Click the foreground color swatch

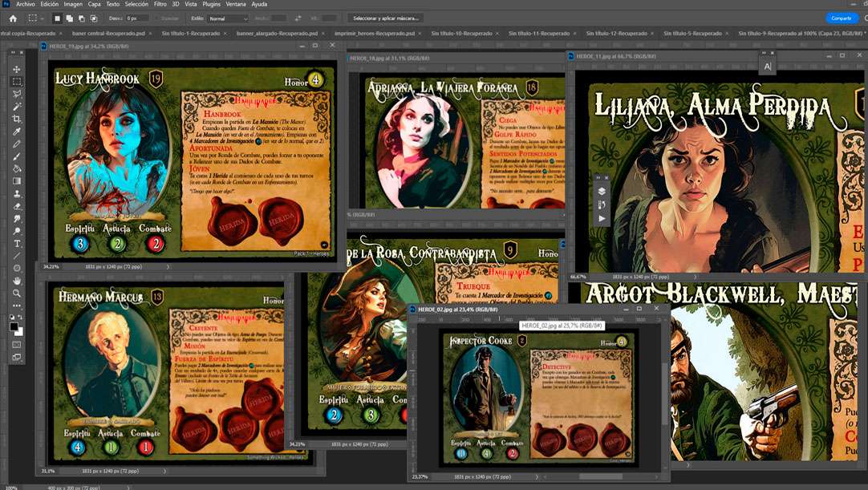(x=14, y=326)
